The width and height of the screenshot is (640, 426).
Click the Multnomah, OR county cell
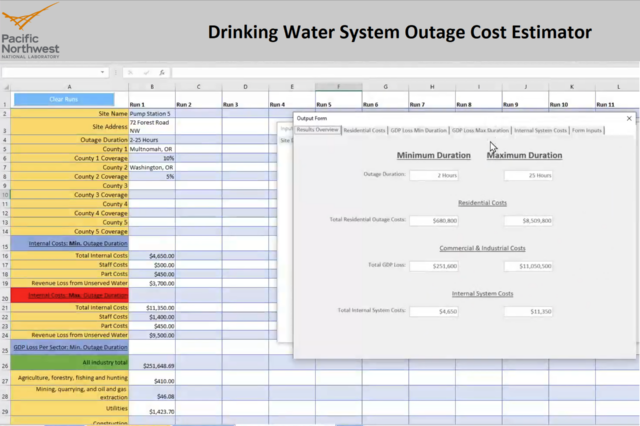(152, 149)
